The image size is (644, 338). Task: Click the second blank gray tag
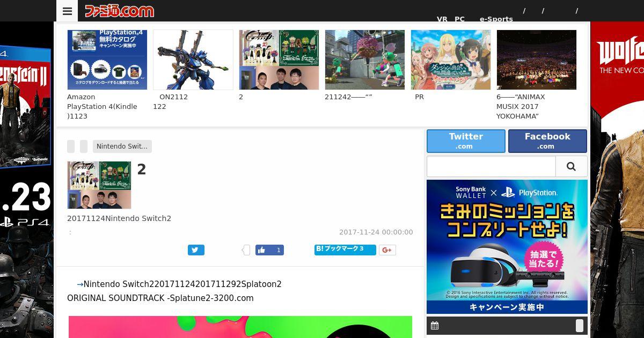[84, 146]
